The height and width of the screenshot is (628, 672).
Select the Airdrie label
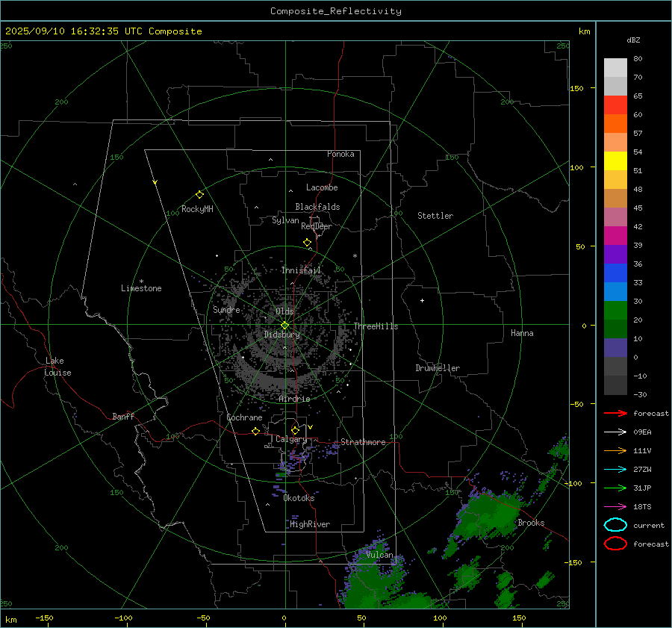pyautogui.click(x=294, y=399)
